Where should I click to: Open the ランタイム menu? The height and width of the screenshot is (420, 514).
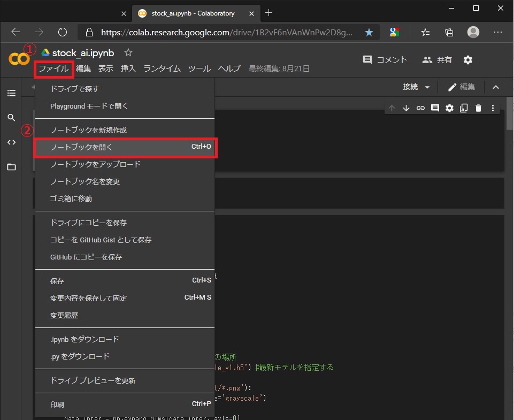(162, 68)
